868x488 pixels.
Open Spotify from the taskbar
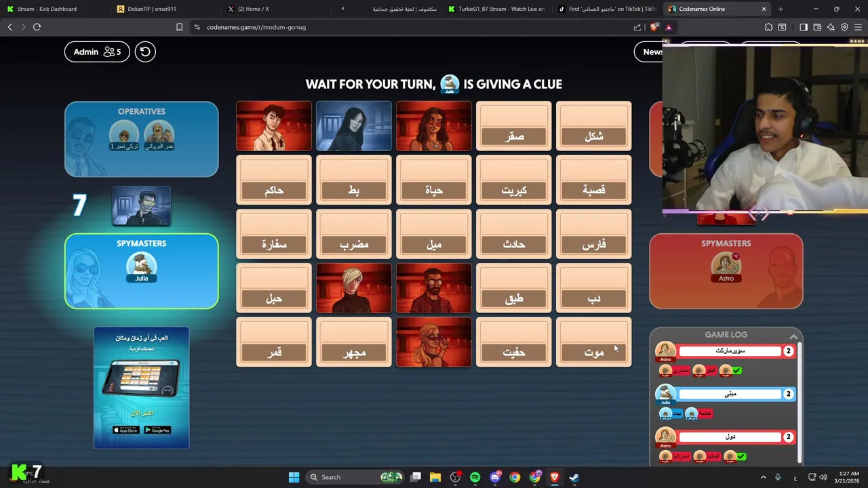pyautogui.click(x=475, y=477)
